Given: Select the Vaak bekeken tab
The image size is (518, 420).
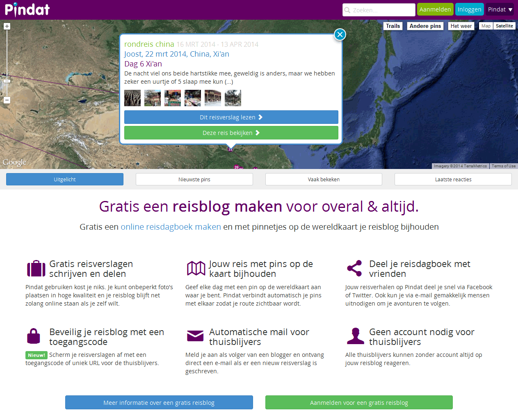Looking at the screenshot, I should (x=324, y=179).
